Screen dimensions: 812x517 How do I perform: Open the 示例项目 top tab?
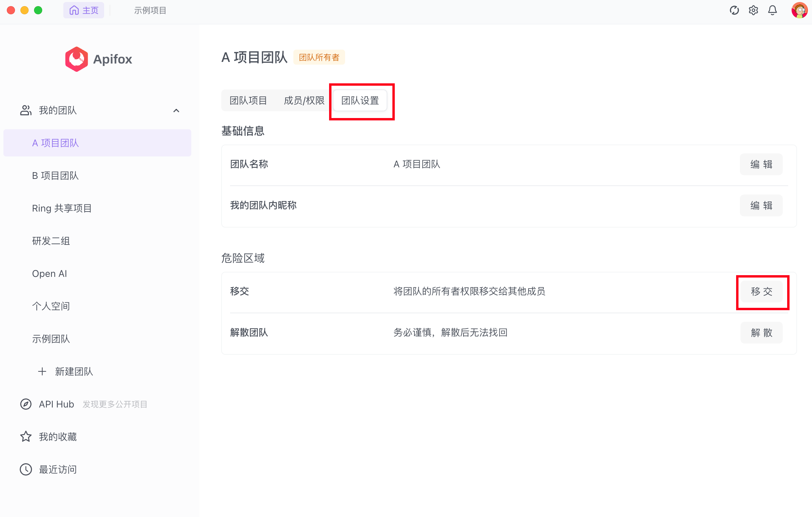pos(150,11)
